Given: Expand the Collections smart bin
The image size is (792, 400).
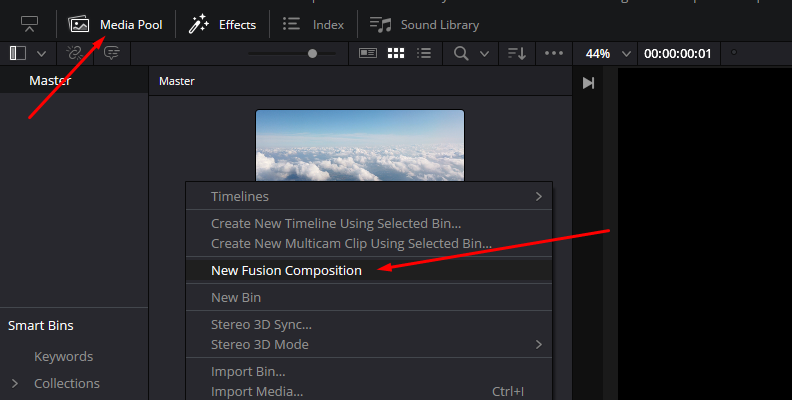Looking at the screenshot, I should pos(15,383).
